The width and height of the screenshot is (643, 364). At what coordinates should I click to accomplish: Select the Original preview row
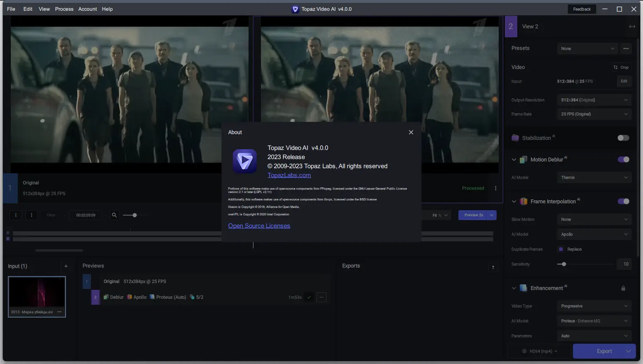[x=207, y=281]
